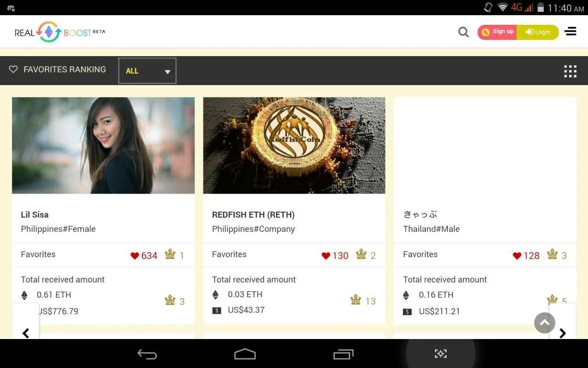Open the hamburger menu icon
The image size is (588, 368).
(571, 31)
